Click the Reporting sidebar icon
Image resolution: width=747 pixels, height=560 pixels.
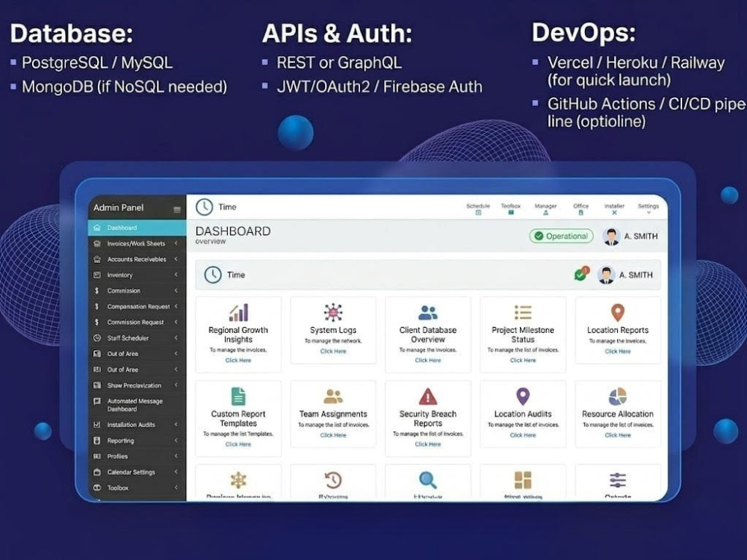[97, 441]
